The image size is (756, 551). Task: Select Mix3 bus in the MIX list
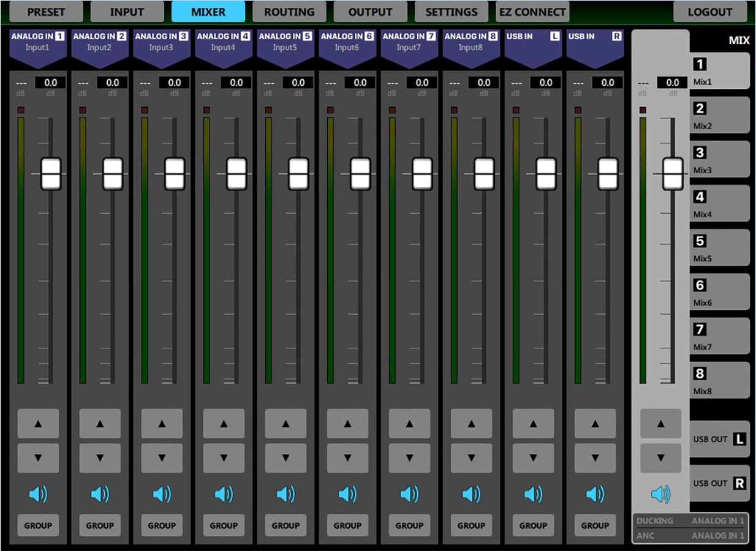click(720, 159)
